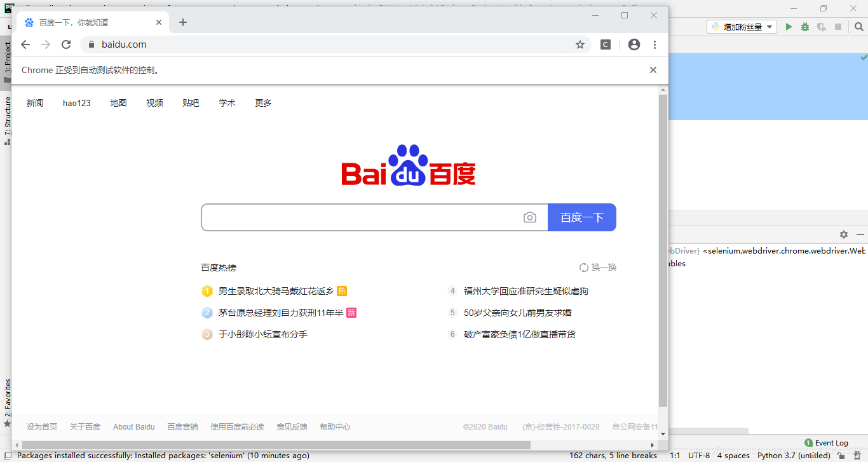This screenshot has width=868, height=462.
Task: Click the padlock site info icon
Action: [x=91, y=44]
